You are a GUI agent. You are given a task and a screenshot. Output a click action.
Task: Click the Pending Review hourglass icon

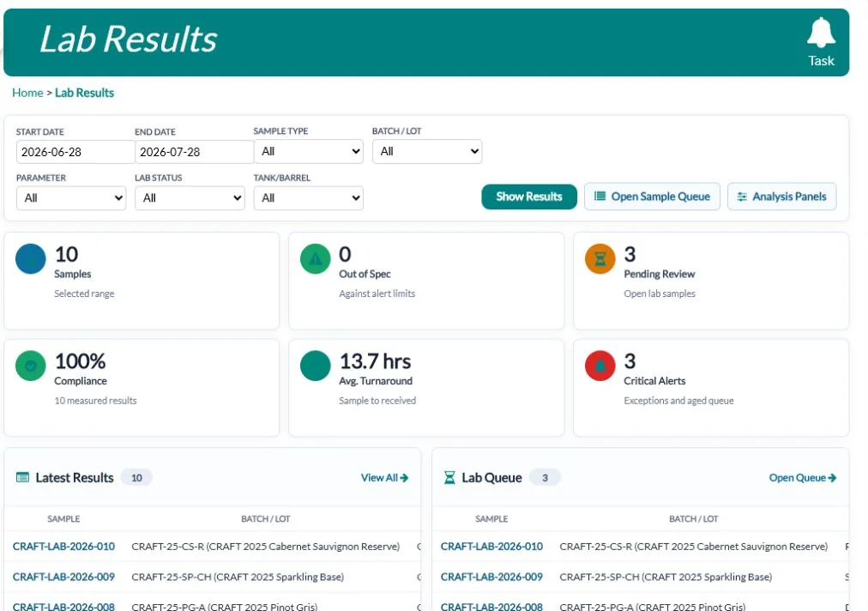point(600,258)
